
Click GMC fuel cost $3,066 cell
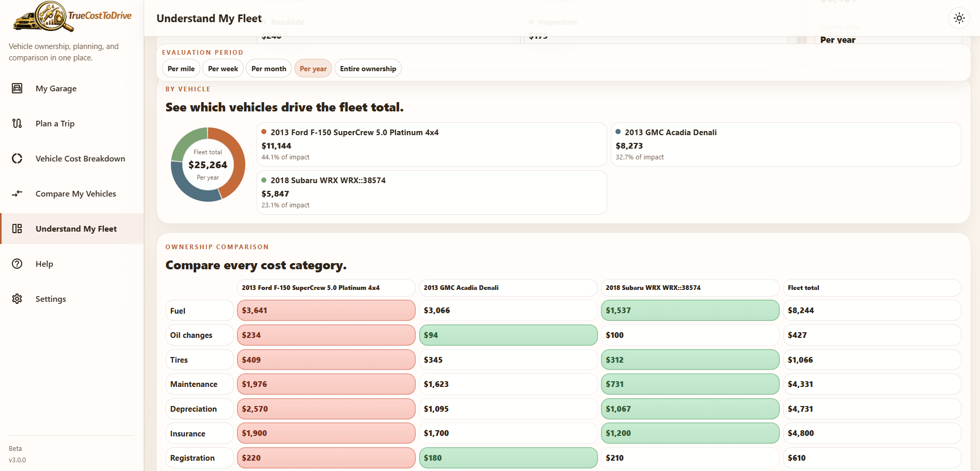[508, 311]
